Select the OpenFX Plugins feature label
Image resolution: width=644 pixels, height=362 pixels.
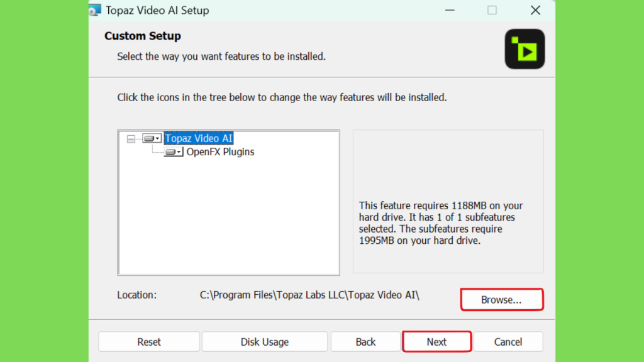(220, 152)
